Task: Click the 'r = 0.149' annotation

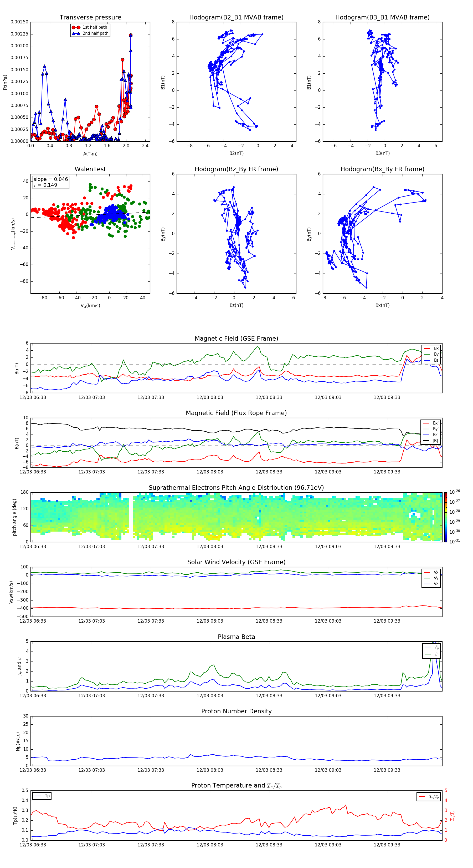Action: pos(45,185)
